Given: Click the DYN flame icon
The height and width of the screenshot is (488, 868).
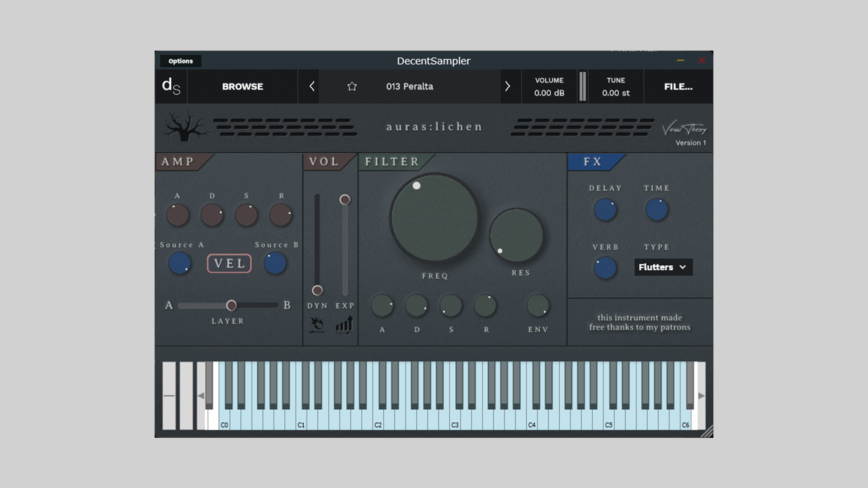Looking at the screenshot, I should coord(317,324).
